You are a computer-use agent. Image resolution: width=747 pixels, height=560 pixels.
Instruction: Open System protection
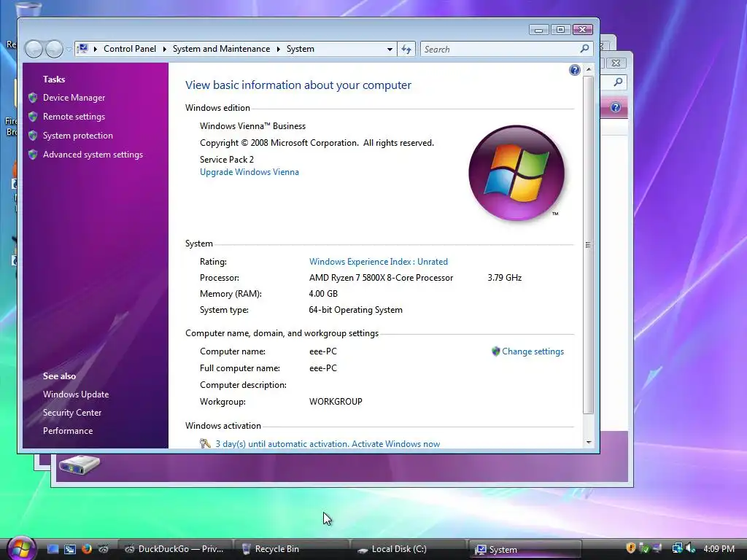coord(77,136)
